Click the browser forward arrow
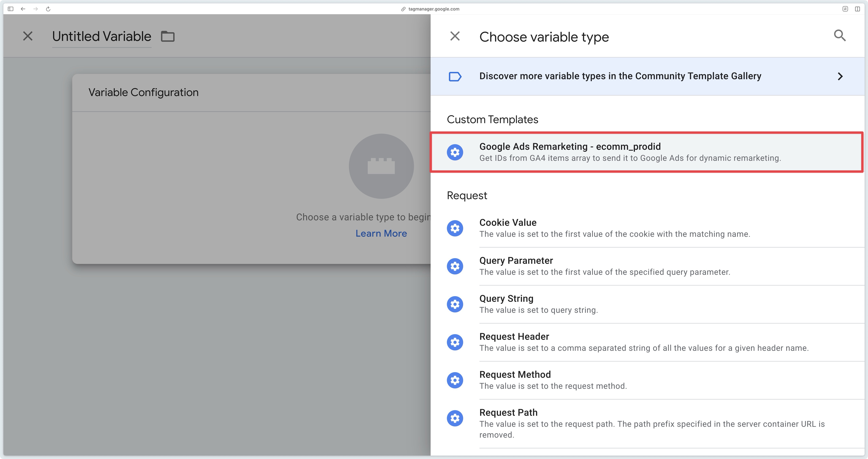Image resolution: width=868 pixels, height=459 pixels. point(35,9)
